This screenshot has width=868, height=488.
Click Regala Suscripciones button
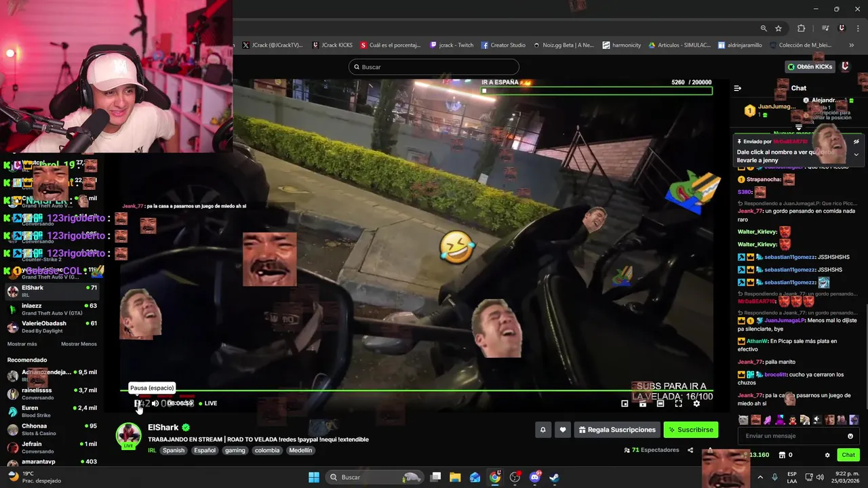point(617,430)
